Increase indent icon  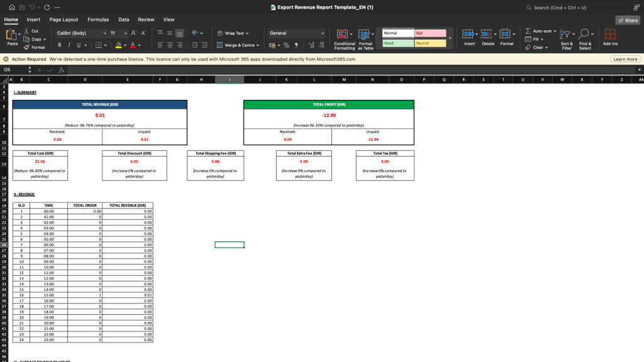(204, 45)
